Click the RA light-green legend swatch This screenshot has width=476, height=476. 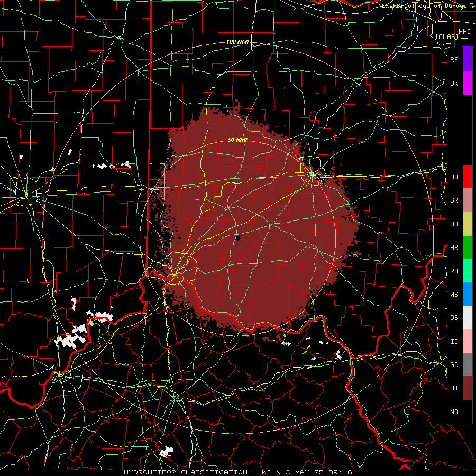tap(467, 271)
